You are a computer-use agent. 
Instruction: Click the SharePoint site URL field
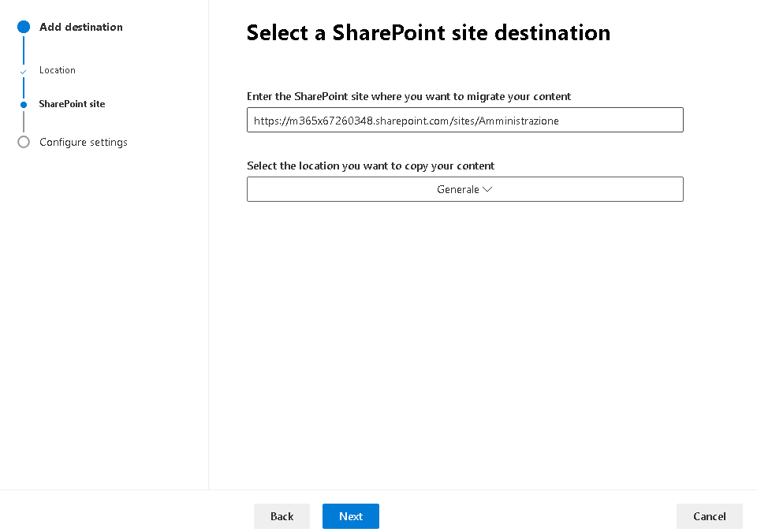pyautogui.click(x=465, y=120)
